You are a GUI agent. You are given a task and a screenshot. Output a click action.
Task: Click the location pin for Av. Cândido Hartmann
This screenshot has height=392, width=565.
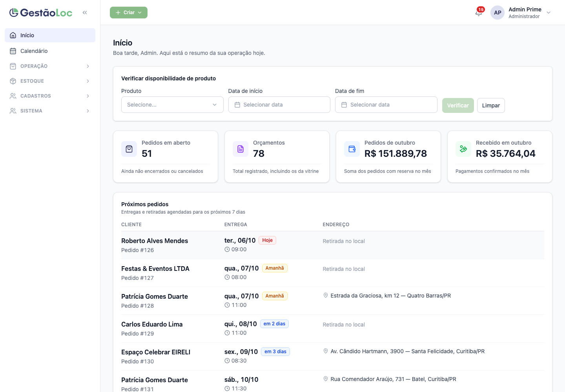(326, 351)
